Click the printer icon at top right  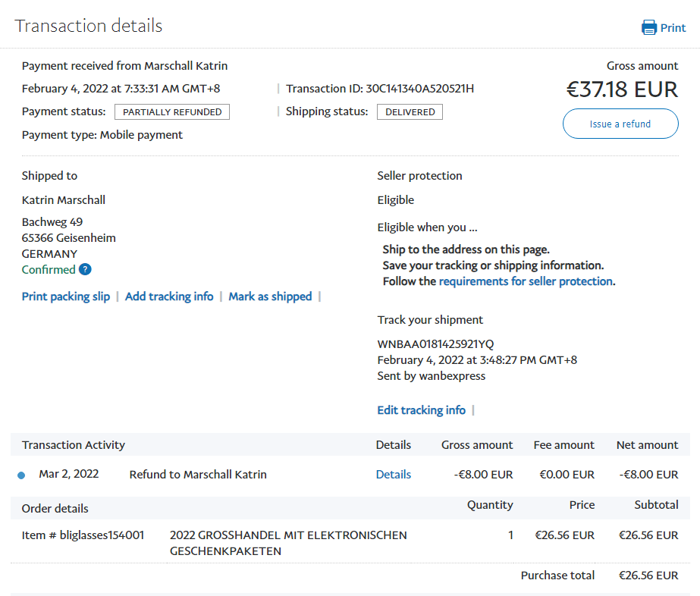point(649,28)
